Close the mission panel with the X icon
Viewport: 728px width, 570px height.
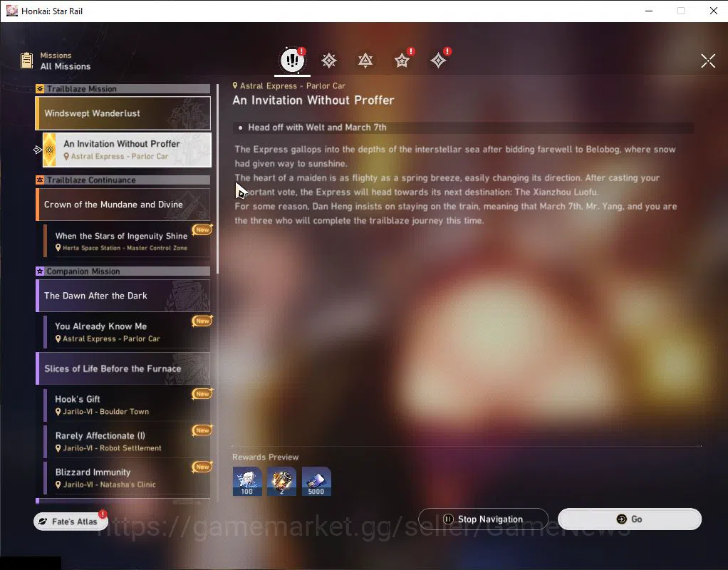point(707,61)
